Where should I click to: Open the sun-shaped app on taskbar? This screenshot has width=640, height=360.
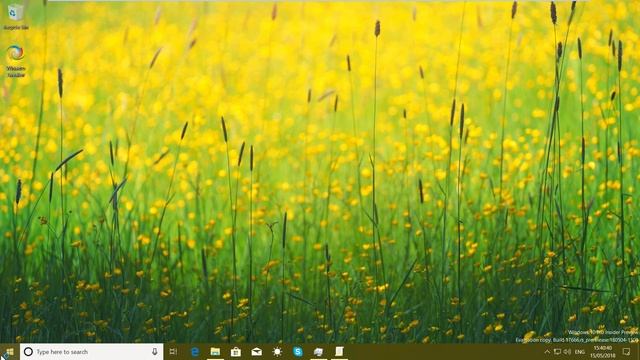coord(277,352)
